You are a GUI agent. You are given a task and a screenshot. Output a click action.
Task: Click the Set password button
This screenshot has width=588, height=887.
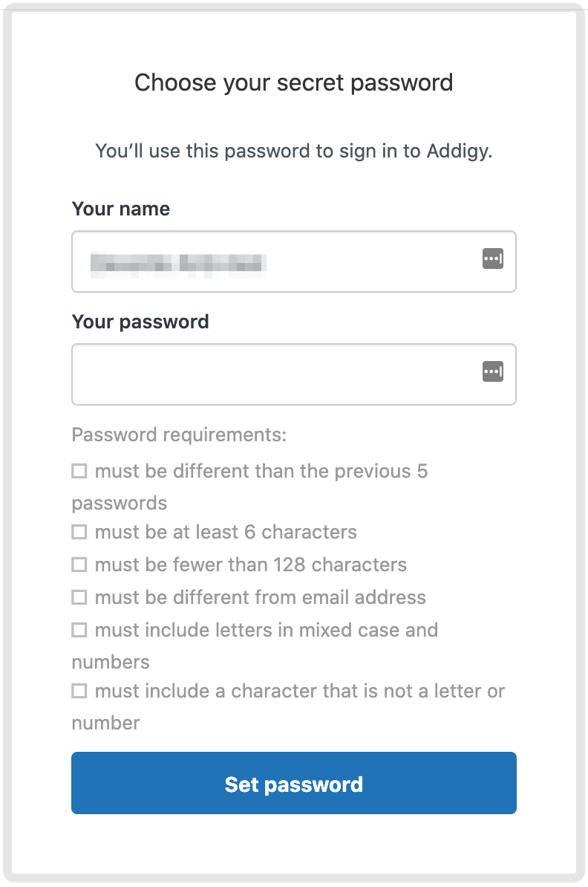[x=294, y=783]
